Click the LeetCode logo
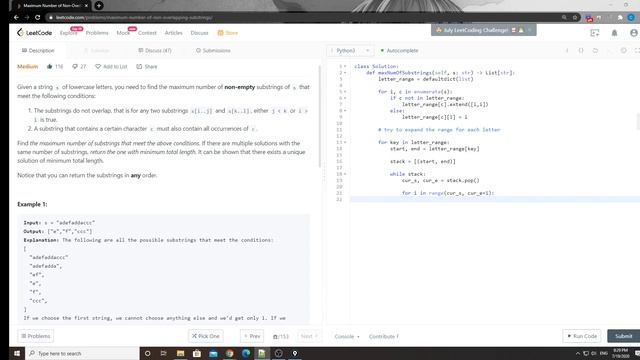640x360 pixels. tap(35, 33)
